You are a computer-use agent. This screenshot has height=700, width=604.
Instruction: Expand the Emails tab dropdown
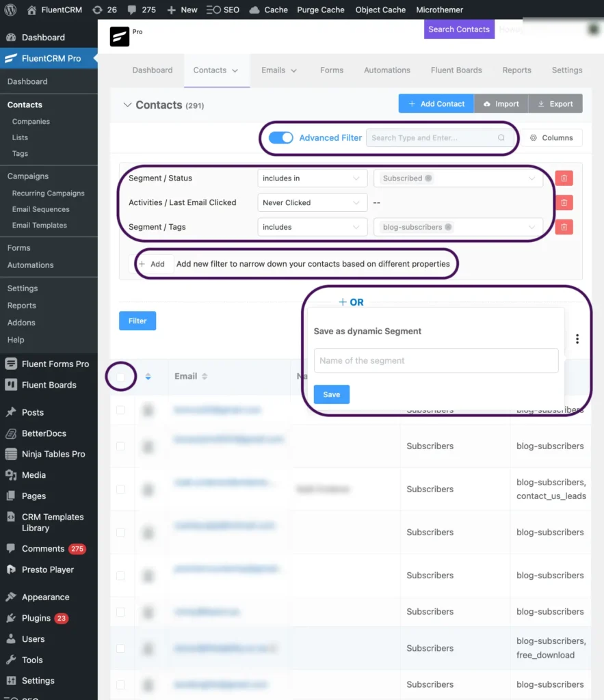point(293,70)
